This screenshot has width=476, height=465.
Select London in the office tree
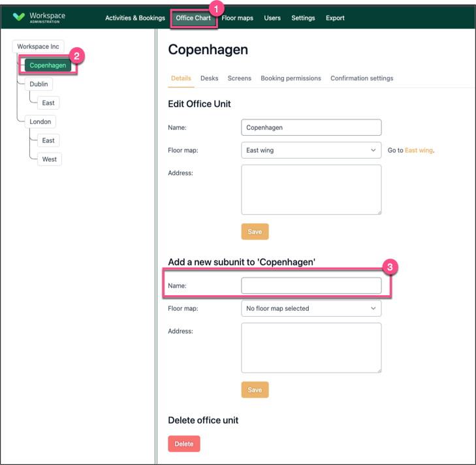click(40, 121)
